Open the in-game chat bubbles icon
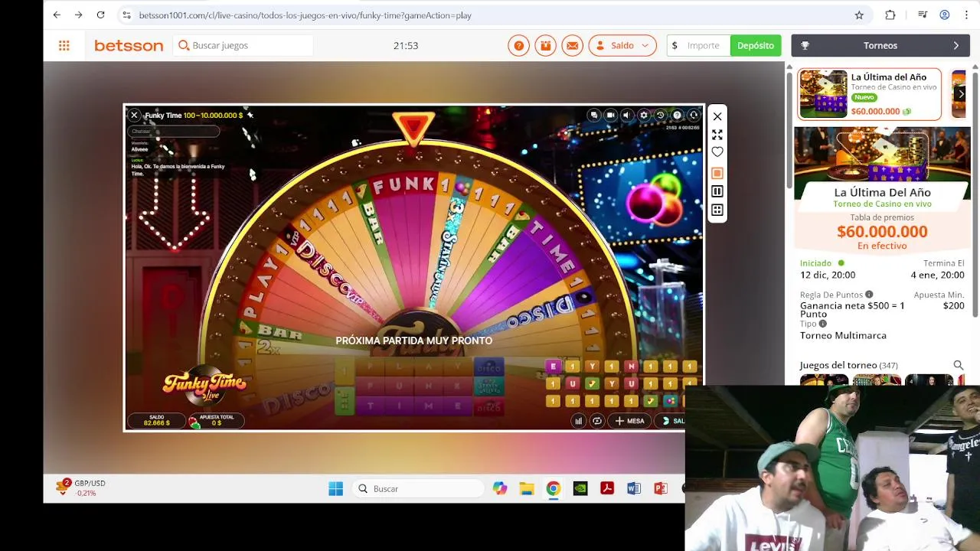Screen dimensions: 980x551 pos(593,115)
